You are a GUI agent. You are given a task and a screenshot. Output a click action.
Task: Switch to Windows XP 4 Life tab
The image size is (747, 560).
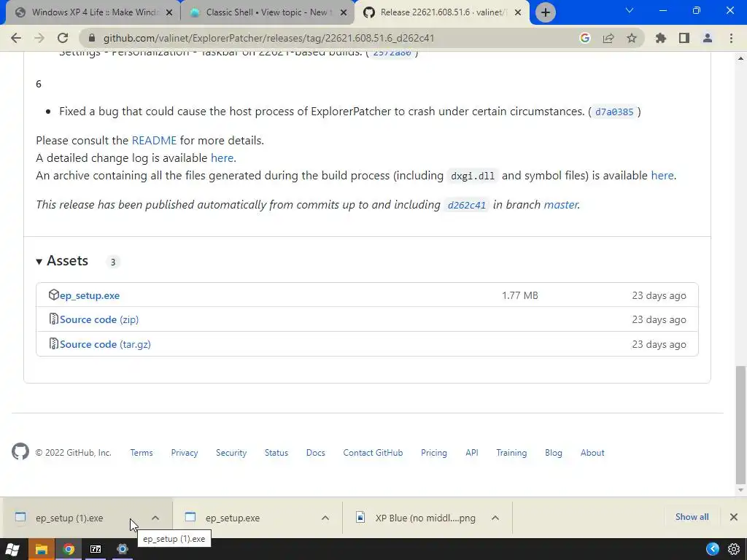point(94,12)
